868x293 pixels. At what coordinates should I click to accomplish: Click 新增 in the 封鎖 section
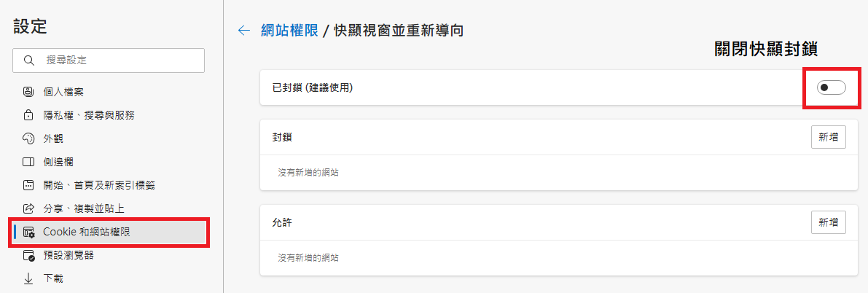828,137
